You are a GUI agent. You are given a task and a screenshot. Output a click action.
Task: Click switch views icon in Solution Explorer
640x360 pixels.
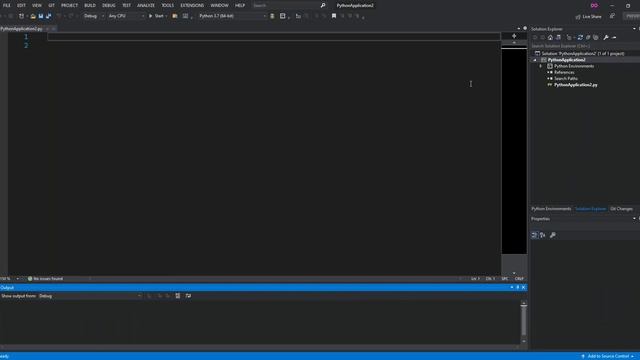[558, 38]
